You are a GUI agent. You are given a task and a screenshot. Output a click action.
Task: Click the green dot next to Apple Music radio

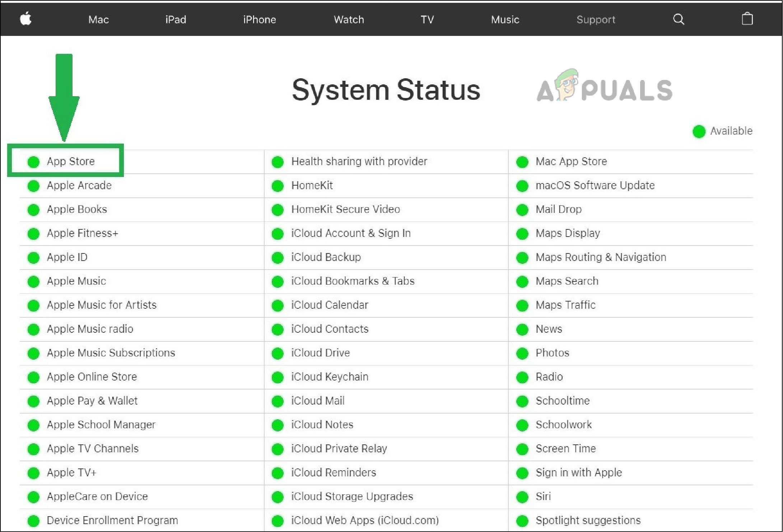point(33,329)
